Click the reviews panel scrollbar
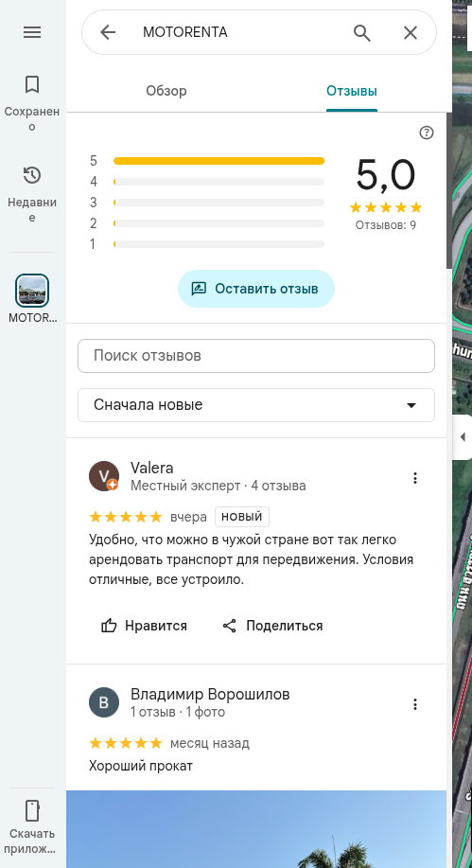The width and height of the screenshot is (472, 868). pos(449,191)
